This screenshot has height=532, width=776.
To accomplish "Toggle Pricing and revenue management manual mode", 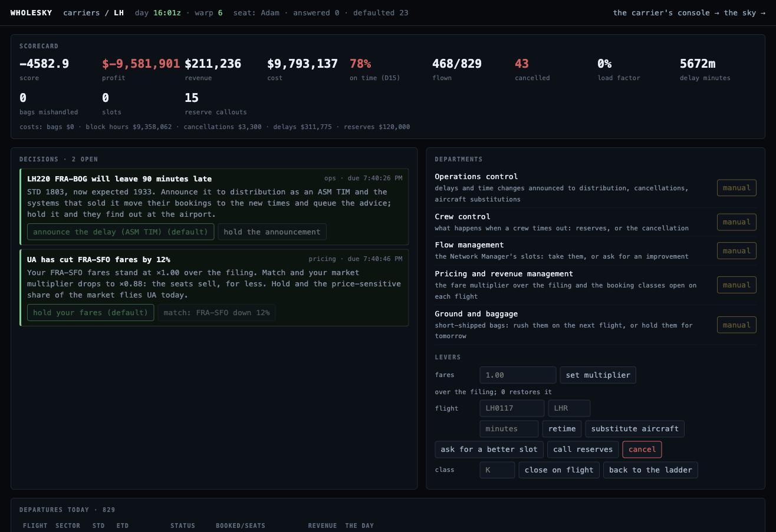I will pyautogui.click(x=736, y=285).
